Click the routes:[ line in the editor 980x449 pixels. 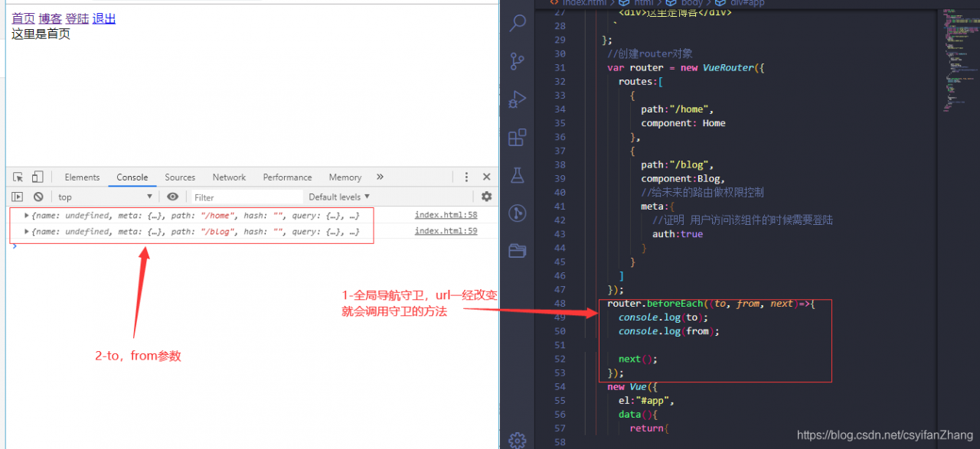point(641,81)
